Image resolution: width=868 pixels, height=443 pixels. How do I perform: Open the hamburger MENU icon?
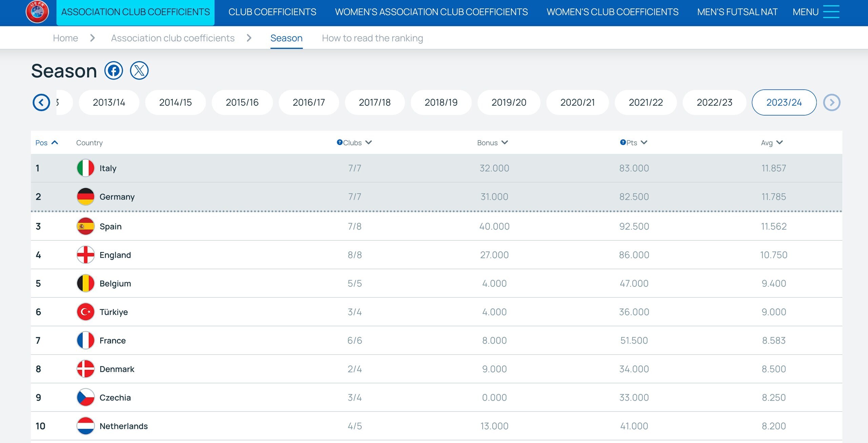tap(831, 12)
